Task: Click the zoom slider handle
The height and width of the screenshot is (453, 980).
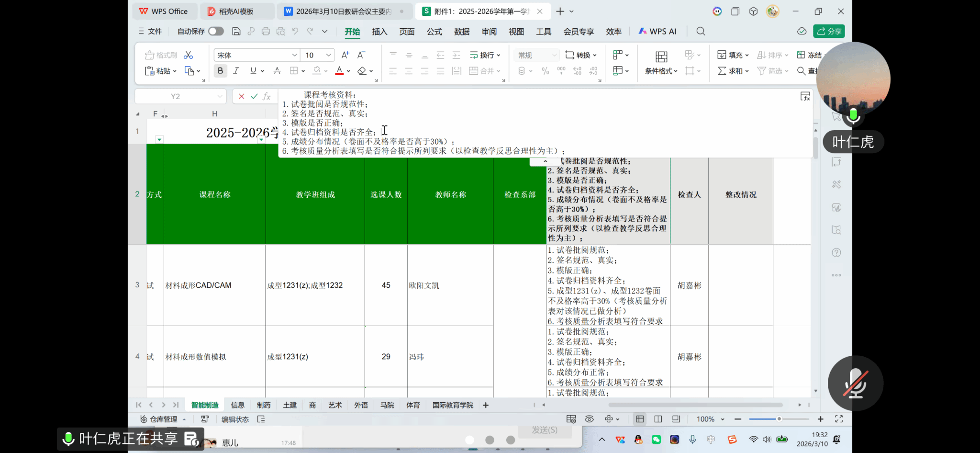Action: [x=779, y=419]
